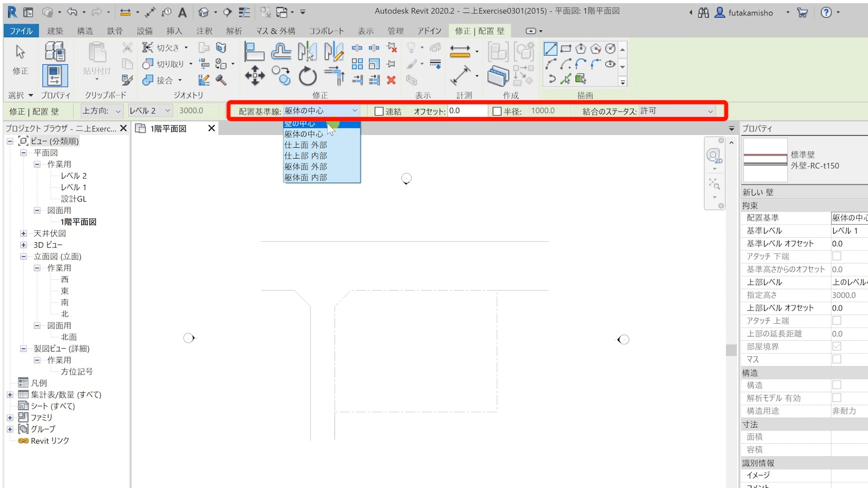Click the Rotate tool icon
The image size is (868, 488).
tap(307, 76)
